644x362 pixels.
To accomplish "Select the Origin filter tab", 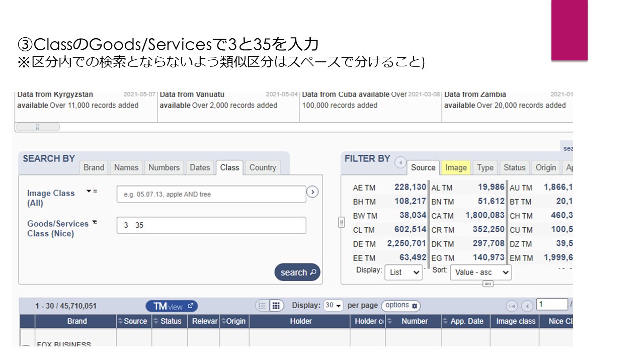I will pyautogui.click(x=546, y=167).
